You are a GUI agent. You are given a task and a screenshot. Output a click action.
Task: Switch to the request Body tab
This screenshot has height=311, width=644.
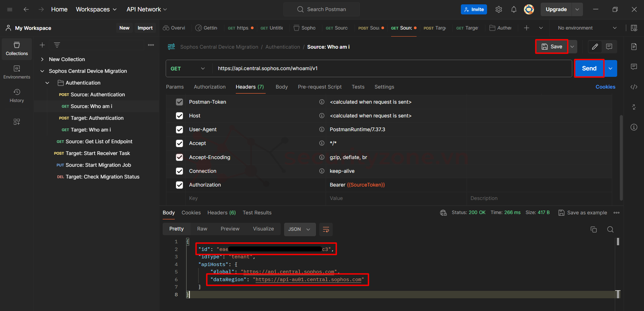click(282, 87)
